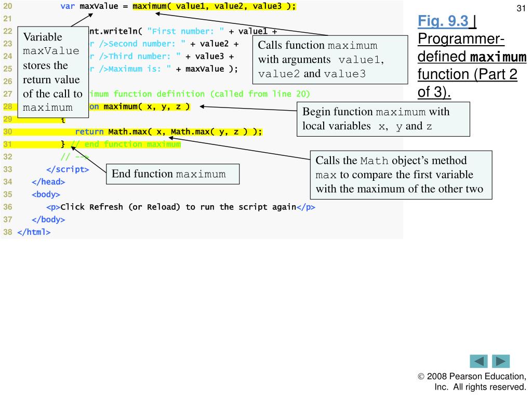Click the 'Calls the Math object's method' callout
The height and width of the screenshot is (399, 532).
401,175
